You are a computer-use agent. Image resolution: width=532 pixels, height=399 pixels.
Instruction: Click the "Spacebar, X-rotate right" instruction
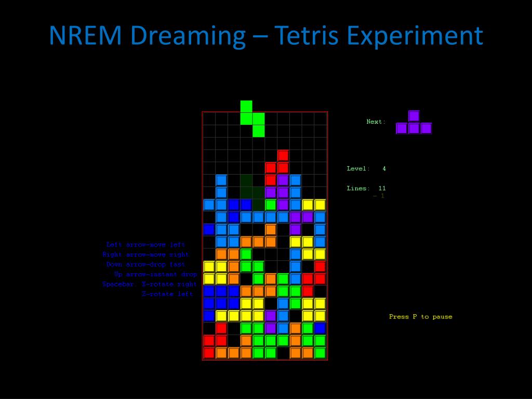pyautogui.click(x=150, y=284)
